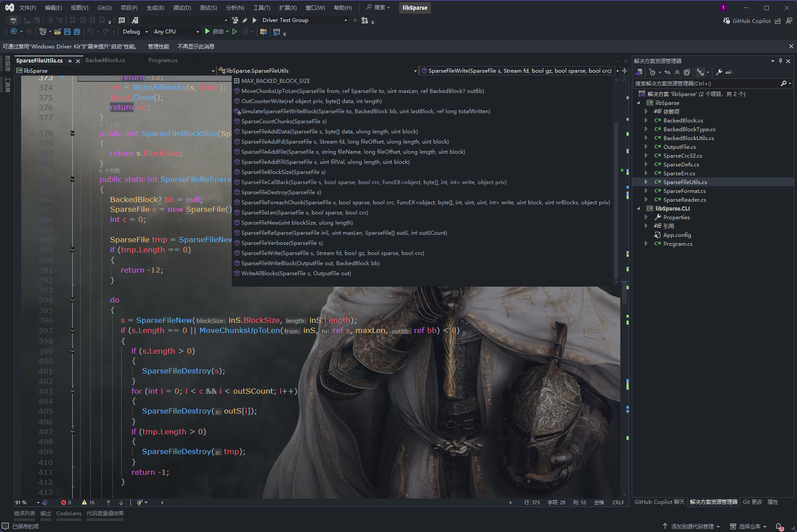Toggle auto-hide pin for Solution Explorer panel
This screenshot has width=797, height=532.
[780, 61]
